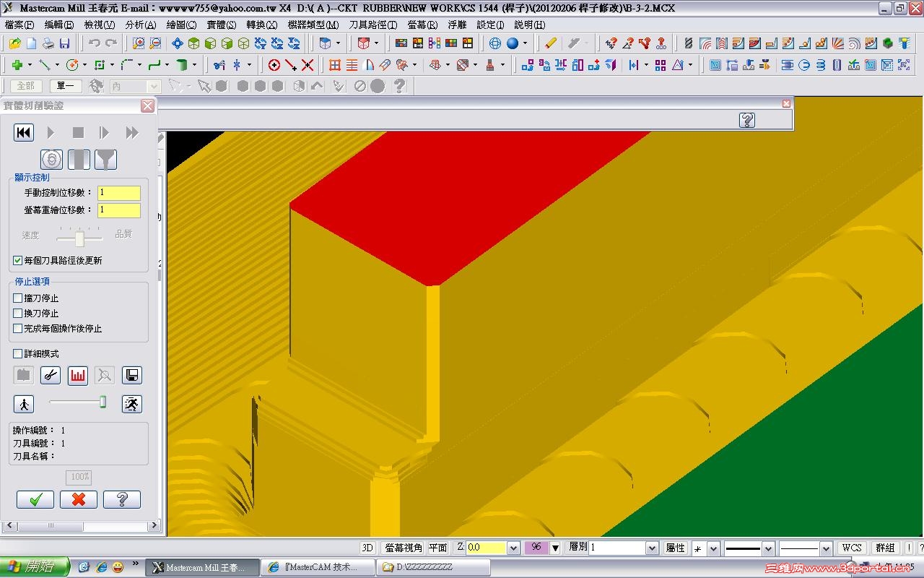The width and height of the screenshot is (924, 578).
Task: Open the 編輯(E) menu
Action: tap(59, 25)
